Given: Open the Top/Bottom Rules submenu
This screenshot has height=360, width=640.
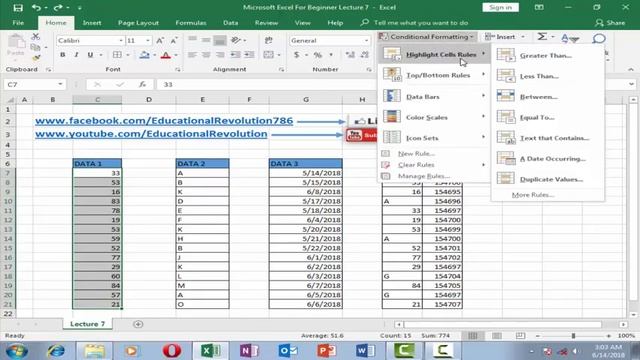Looking at the screenshot, I should click(434, 75).
